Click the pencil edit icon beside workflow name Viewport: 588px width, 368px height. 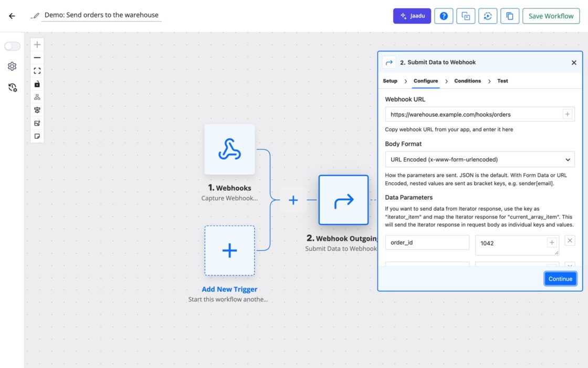pyautogui.click(x=35, y=15)
